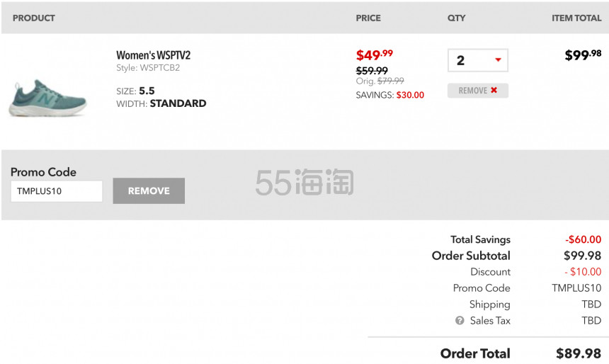Open the teal sneaker product thumbnail
The height and width of the screenshot is (364, 609).
pos(47,98)
